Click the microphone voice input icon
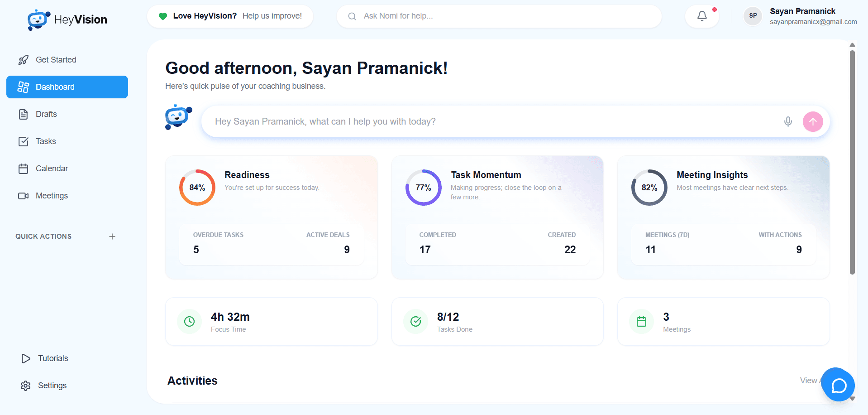Viewport: 868px width, 415px height. (x=788, y=121)
